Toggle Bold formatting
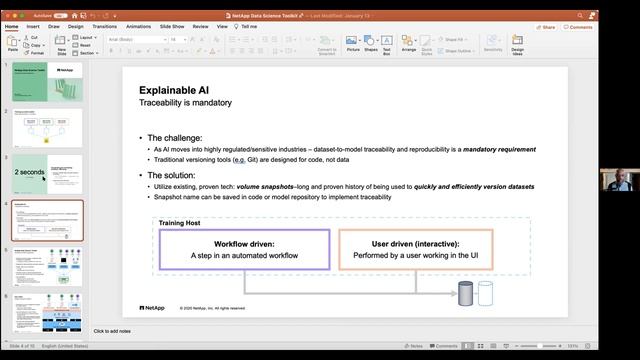Image resolution: width=640 pixels, height=360 pixels. [111, 51]
